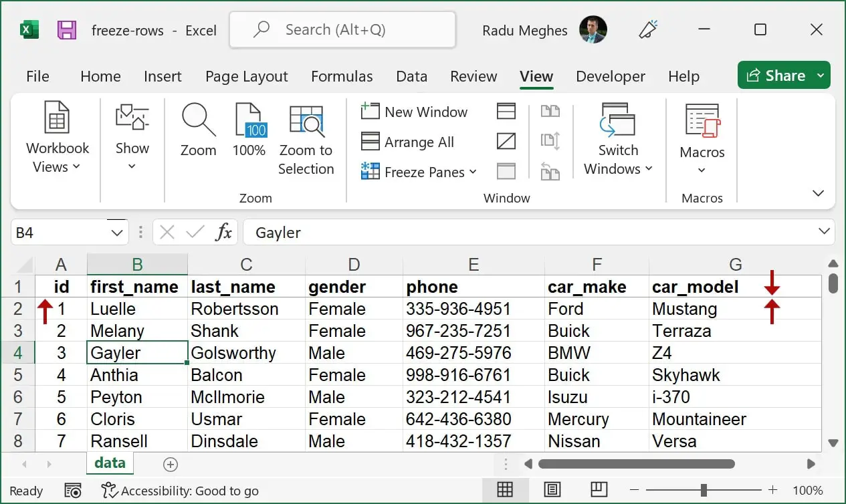The height and width of the screenshot is (504, 846).
Task: Toggle macro recording in the status bar
Action: point(72,490)
